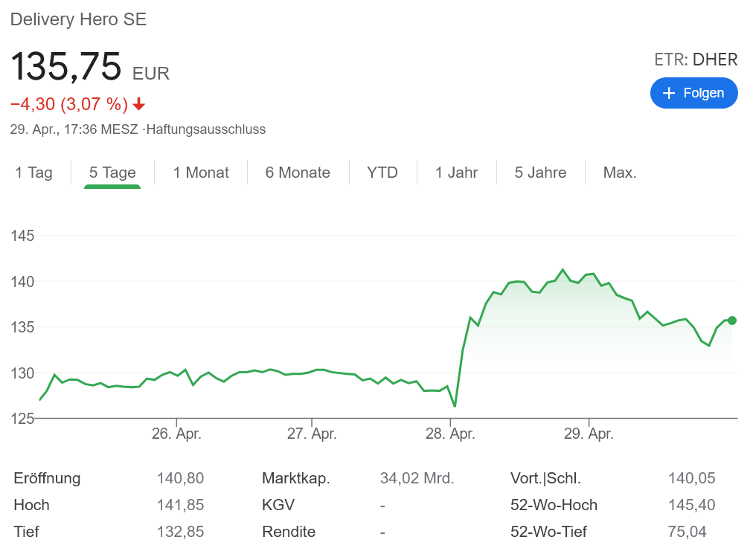The width and height of the screenshot is (753, 560).
Task: Open the Max. time range tab
Action: (x=620, y=173)
